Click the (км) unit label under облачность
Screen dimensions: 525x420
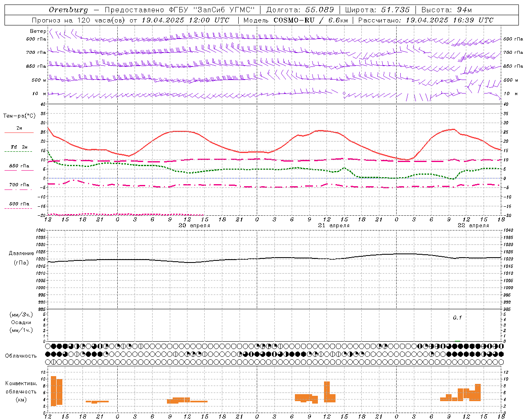21,399
